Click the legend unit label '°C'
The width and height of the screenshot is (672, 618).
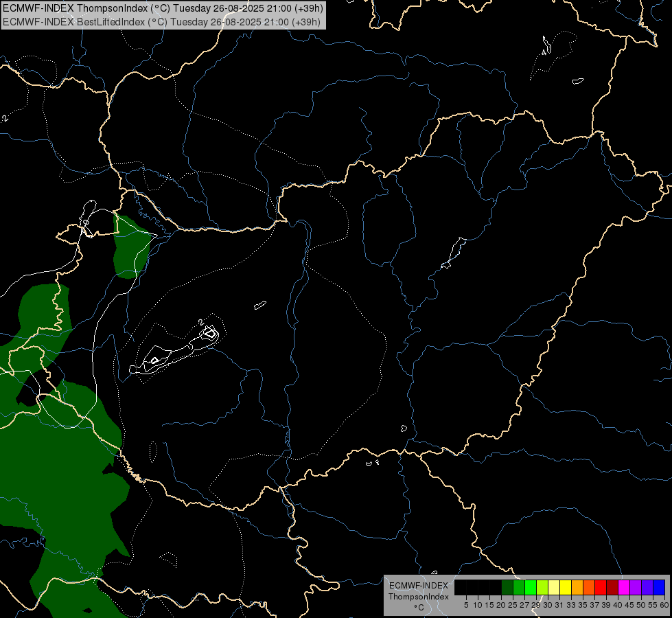(x=419, y=607)
